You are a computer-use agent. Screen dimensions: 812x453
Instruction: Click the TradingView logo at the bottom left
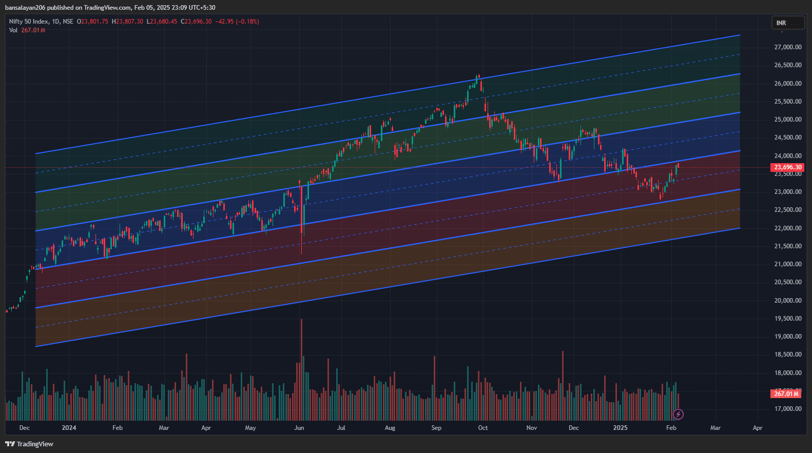(x=29, y=444)
